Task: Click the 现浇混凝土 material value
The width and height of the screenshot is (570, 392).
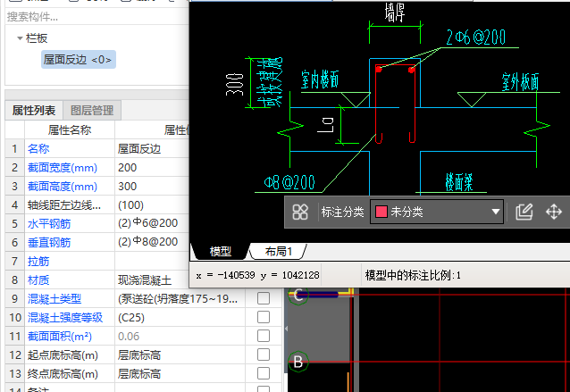Action: 152,280
